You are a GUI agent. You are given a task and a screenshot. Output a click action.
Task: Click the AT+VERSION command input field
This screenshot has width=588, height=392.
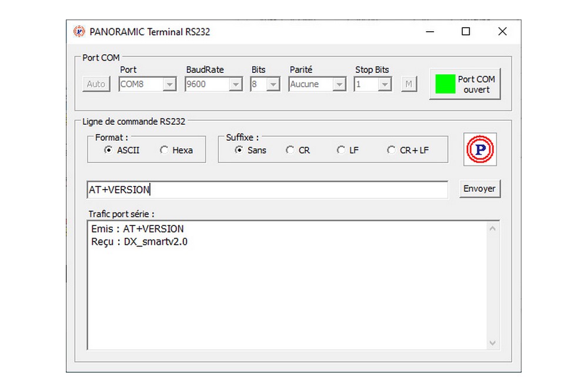268,190
